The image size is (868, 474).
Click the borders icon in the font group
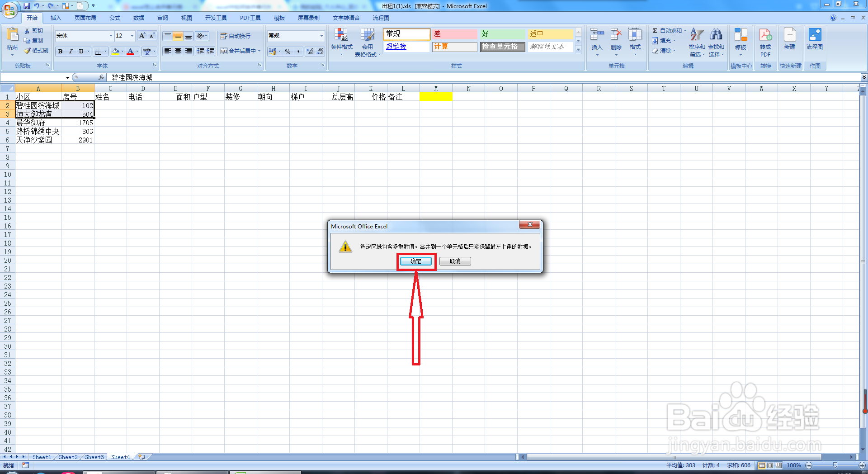[x=98, y=52]
